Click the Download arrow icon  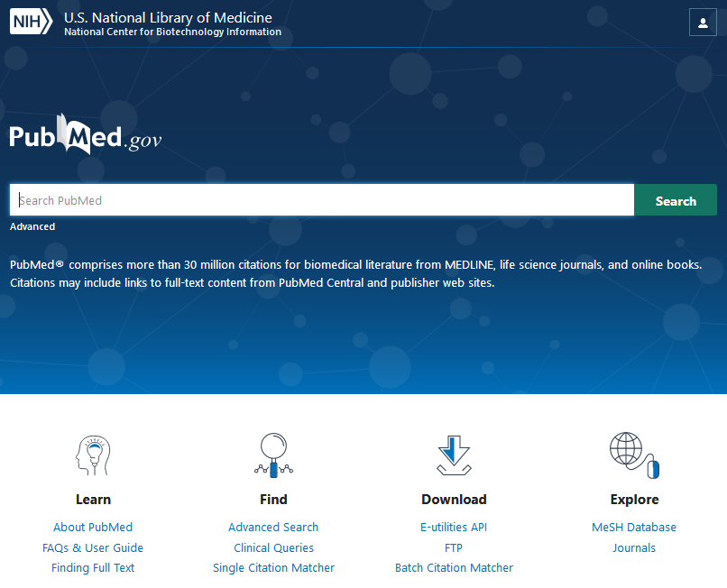(454, 455)
